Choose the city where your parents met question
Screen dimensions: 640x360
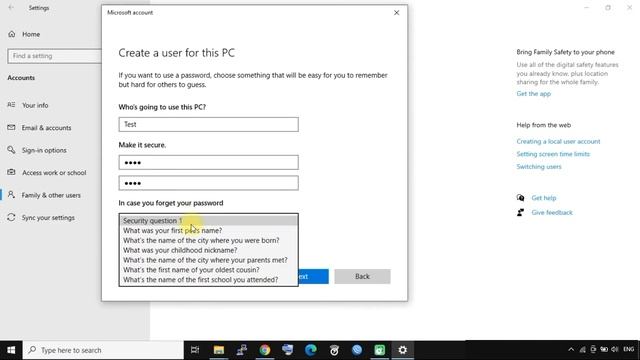click(209, 260)
